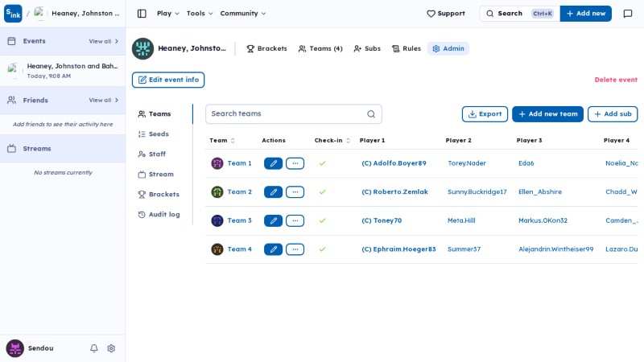Edit Team 3 with pencil button
The image size is (644, 362).
click(273, 220)
